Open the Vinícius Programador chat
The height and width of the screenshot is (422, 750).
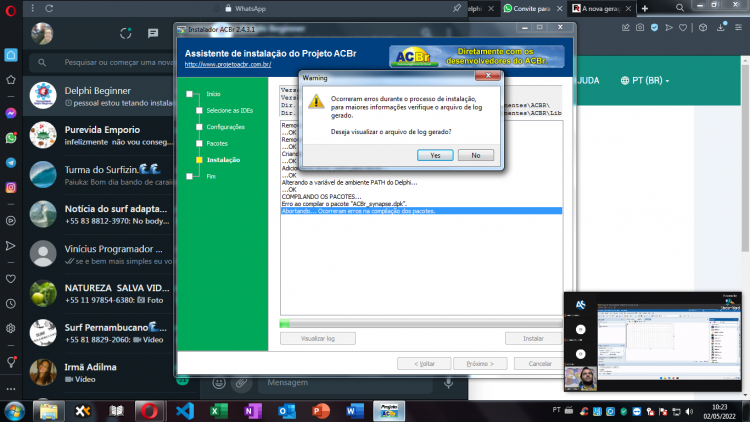[99, 254]
